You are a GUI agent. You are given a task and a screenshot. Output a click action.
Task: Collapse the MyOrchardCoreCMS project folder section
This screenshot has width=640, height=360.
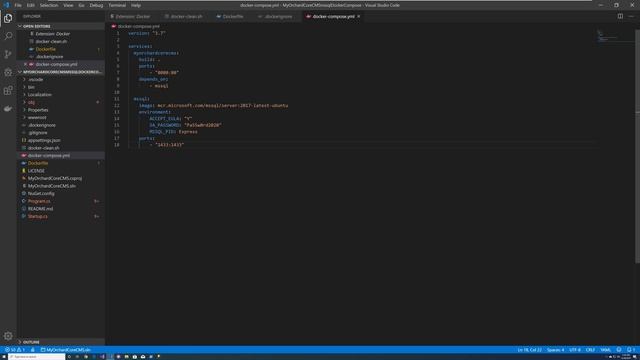[x=61, y=72]
